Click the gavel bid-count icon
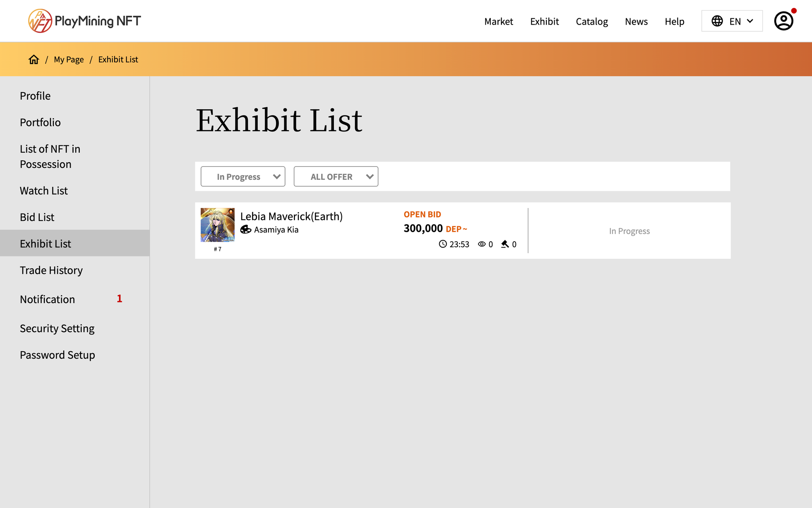 (x=505, y=244)
